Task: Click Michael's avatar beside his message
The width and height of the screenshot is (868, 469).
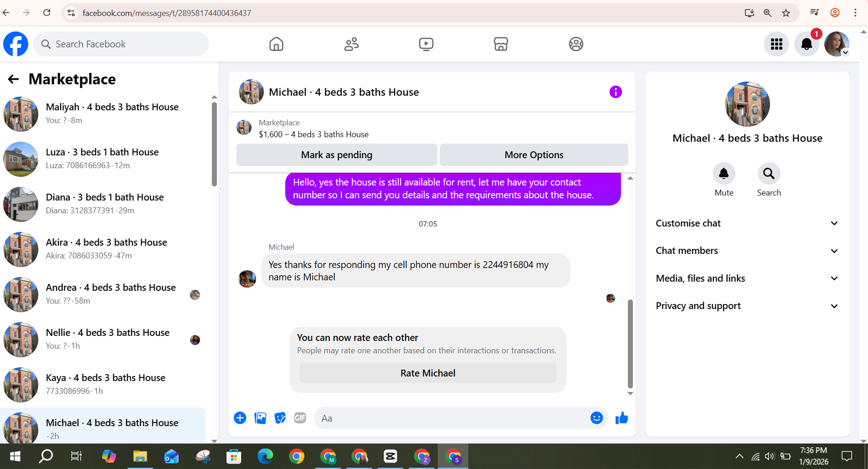Action: pos(247,279)
